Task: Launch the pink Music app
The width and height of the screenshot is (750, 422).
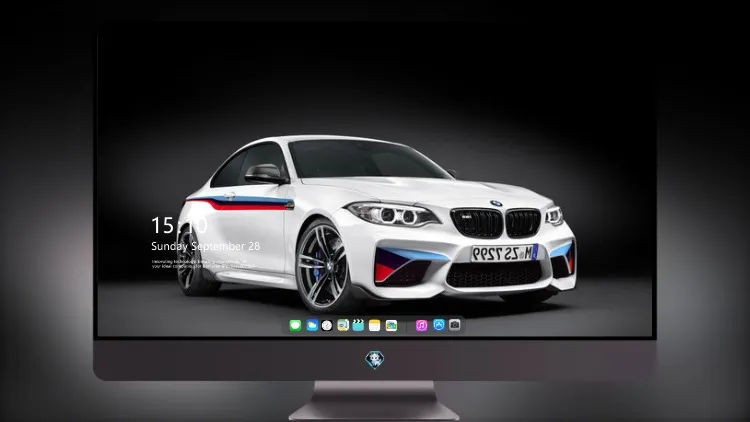Action: point(421,325)
